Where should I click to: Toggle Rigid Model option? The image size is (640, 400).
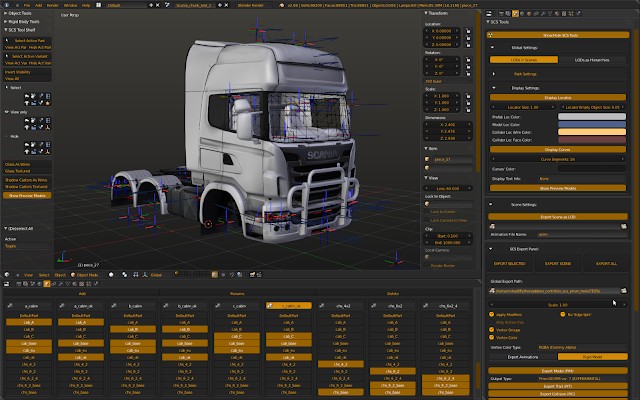point(592,357)
